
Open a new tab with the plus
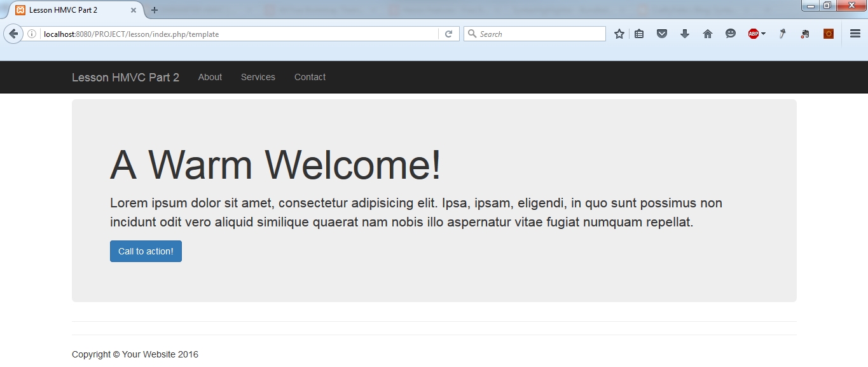tap(155, 10)
